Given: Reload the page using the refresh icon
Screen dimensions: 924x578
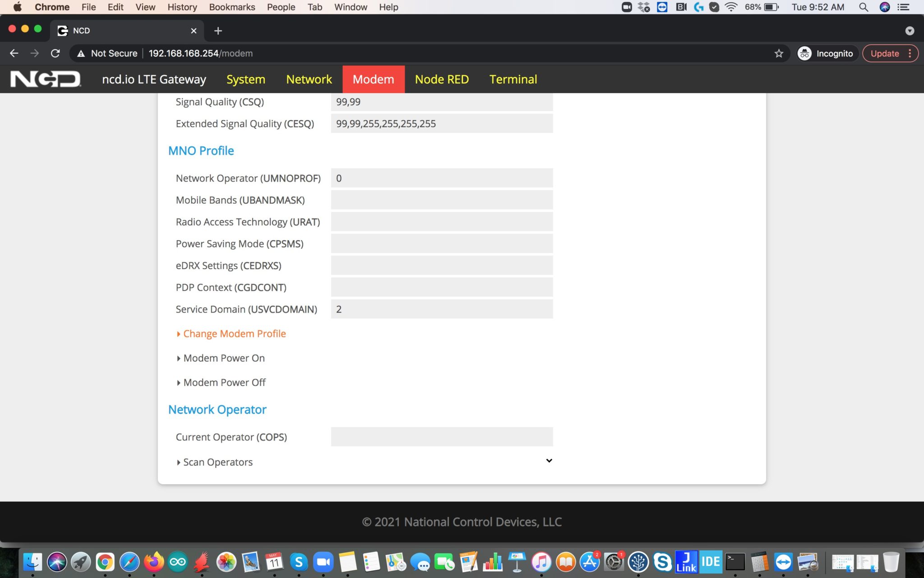Looking at the screenshot, I should 55,53.
